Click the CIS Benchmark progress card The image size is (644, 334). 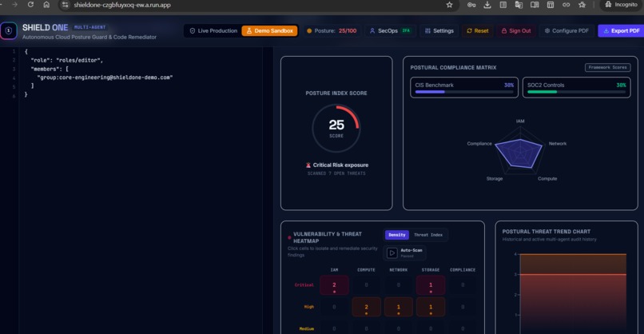tap(464, 88)
